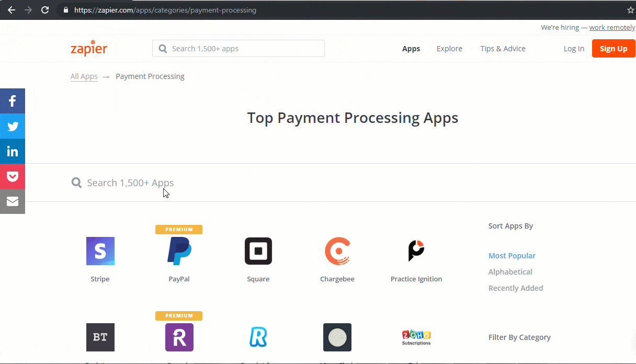Save the page to Pocket
This screenshot has width=636, height=364.
(x=13, y=176)
